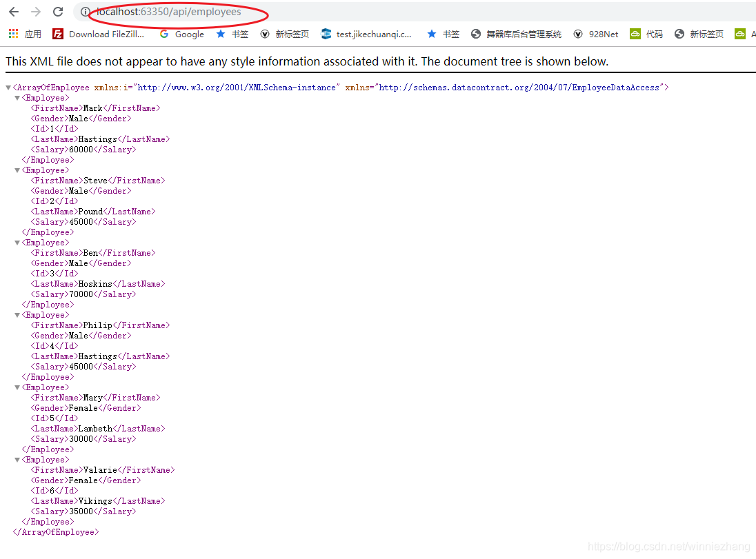
Task: Open the Download FileZilla bookmark icon
Action: (58, 34)
